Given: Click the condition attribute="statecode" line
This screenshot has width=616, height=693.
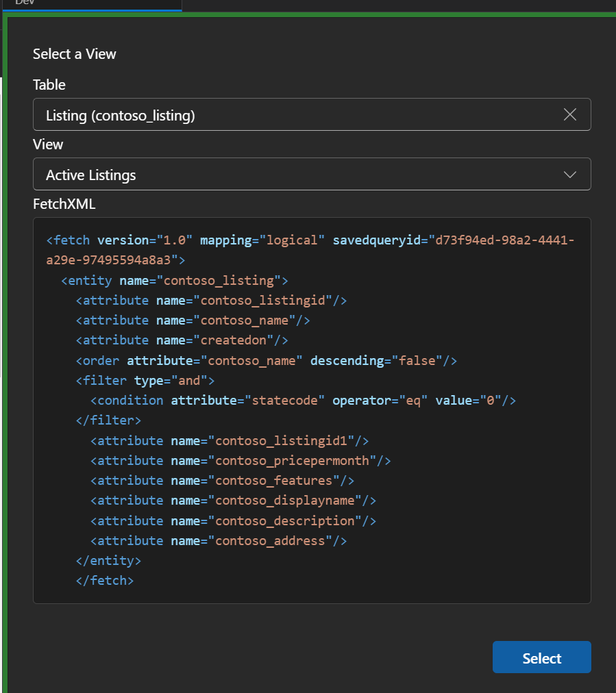Looking at the screenshot, I should point(303,401).
